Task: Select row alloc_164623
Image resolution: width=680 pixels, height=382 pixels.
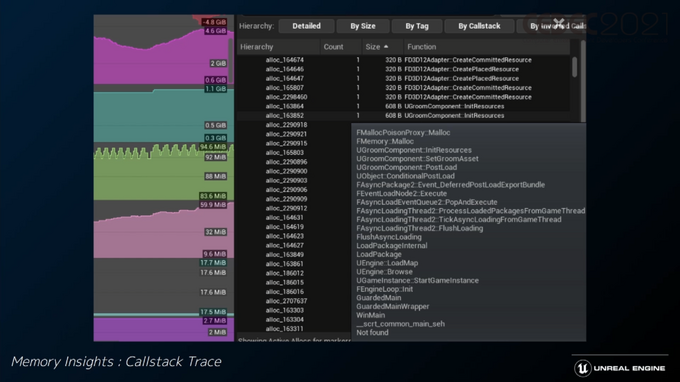Action: coord(284,236)
